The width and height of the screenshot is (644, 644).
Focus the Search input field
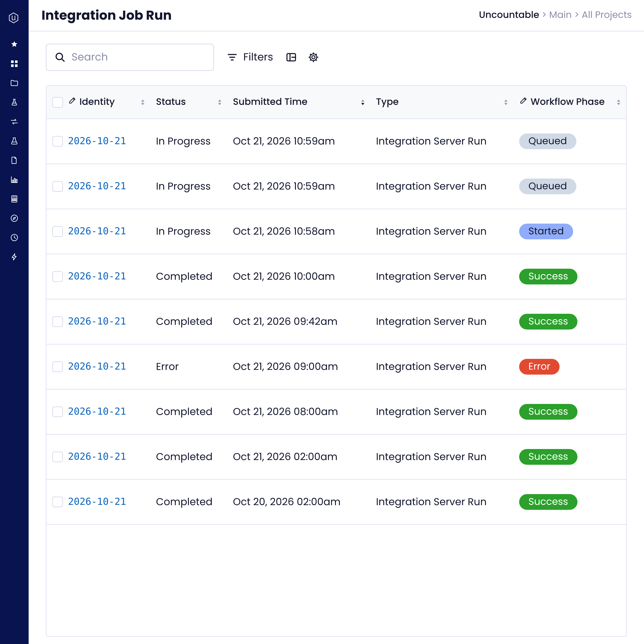pos(130,57)
